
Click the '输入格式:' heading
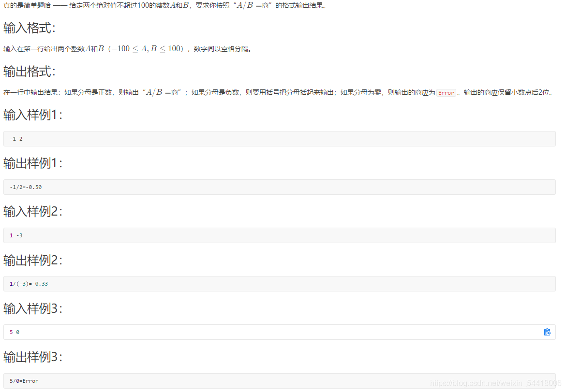(30, 28)
